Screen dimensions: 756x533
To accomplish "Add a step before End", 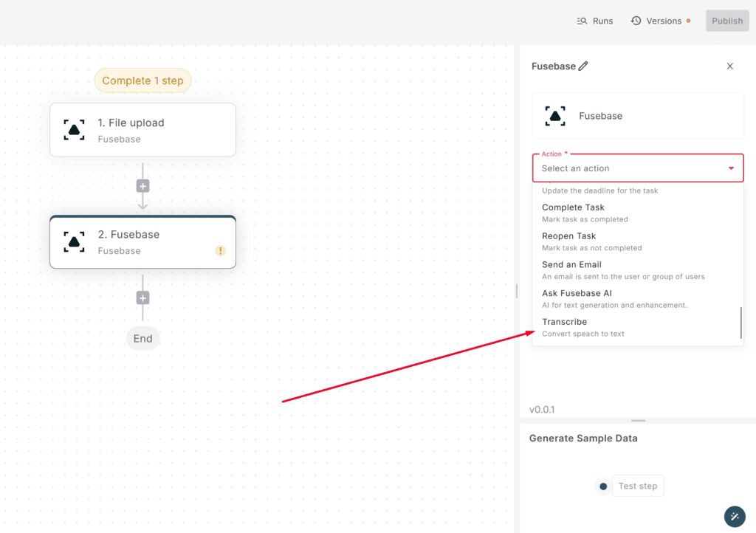I will pos(142,298).
